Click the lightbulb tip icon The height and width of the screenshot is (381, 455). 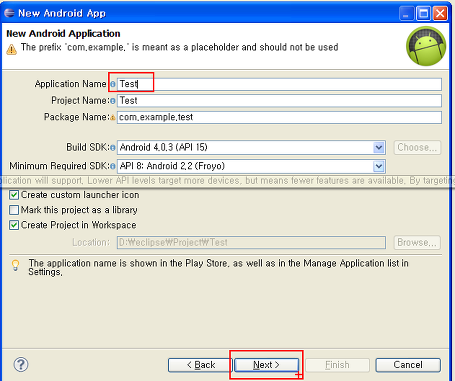[15, 265]
